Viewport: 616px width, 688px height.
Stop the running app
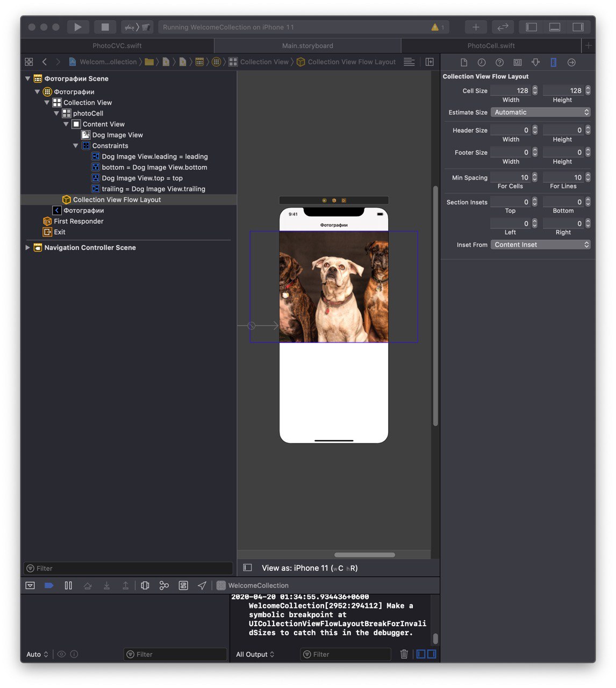coord(105,27)
